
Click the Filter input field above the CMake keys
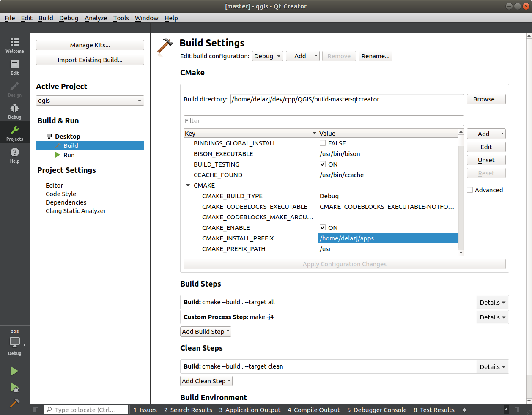pos(324,120)
